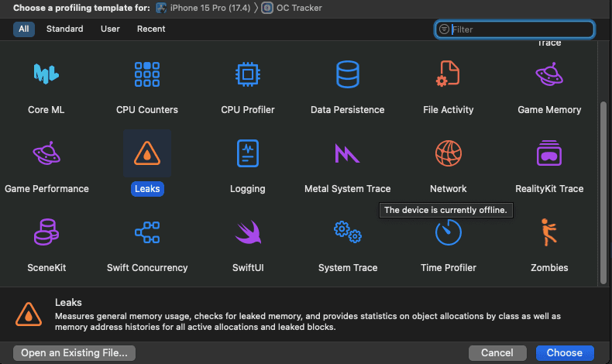This screenshot has width=612, height=364.
Task: Select the Core ML template icon
Action: pyautogui.click(x=46, y=74)
